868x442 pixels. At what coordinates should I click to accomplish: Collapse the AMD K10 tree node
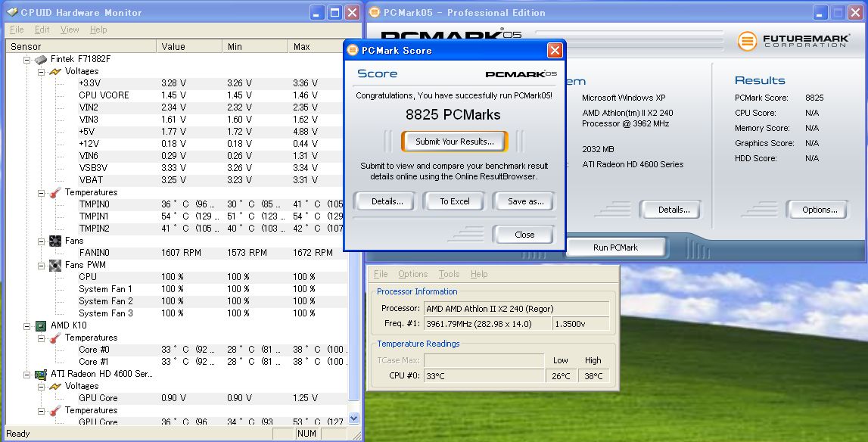26,326
